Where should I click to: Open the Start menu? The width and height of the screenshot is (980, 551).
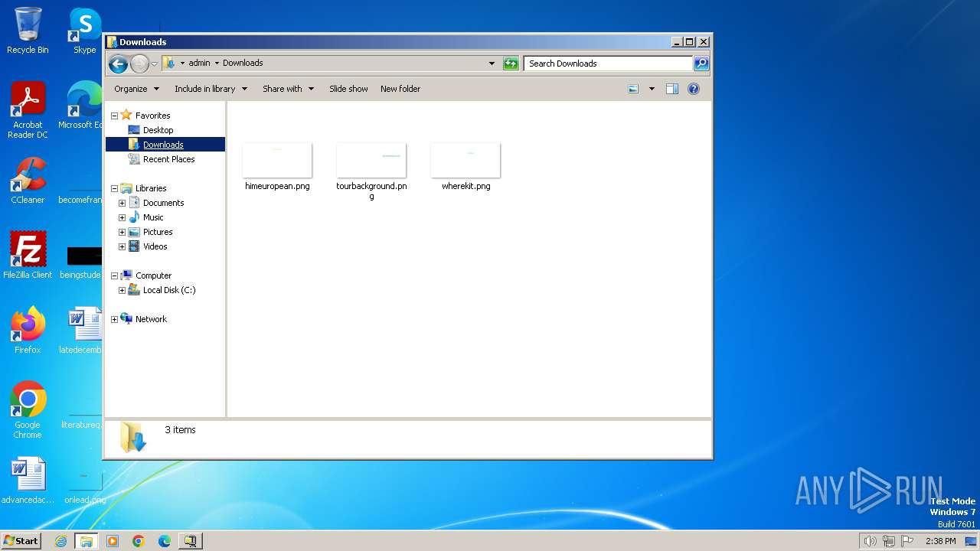(x=21, y=540)
